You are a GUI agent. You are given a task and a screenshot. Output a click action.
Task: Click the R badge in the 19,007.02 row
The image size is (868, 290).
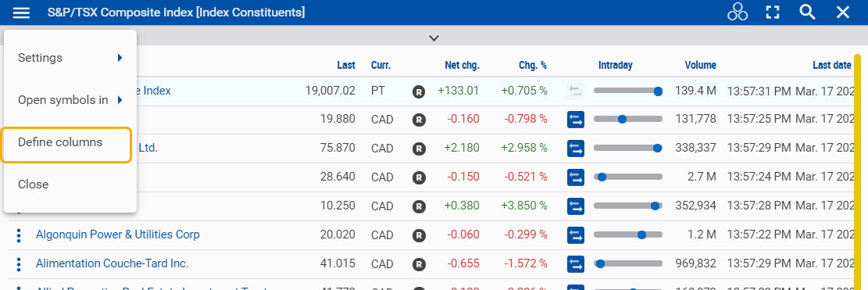click(x=419, y=91)
